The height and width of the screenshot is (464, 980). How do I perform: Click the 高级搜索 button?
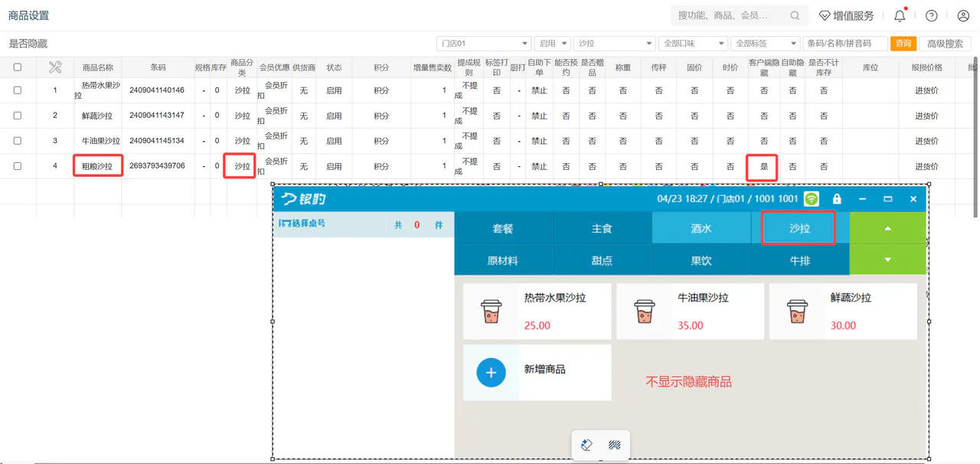point(945,44)
